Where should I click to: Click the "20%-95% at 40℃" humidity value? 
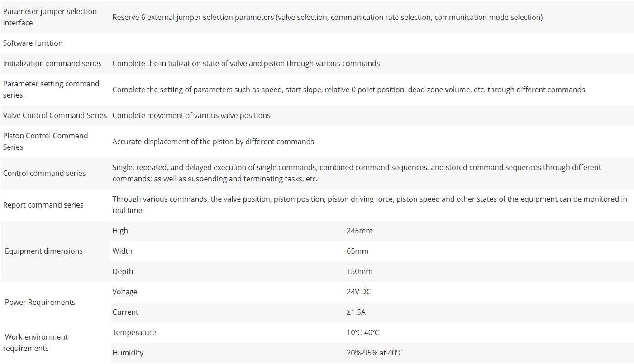[375, 353]
